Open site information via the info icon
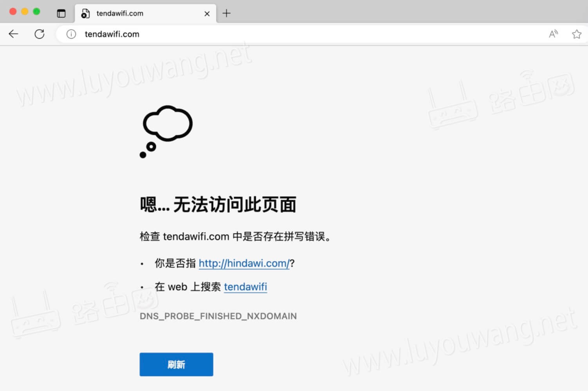This screenshot has width=588, height=391. 71,34
